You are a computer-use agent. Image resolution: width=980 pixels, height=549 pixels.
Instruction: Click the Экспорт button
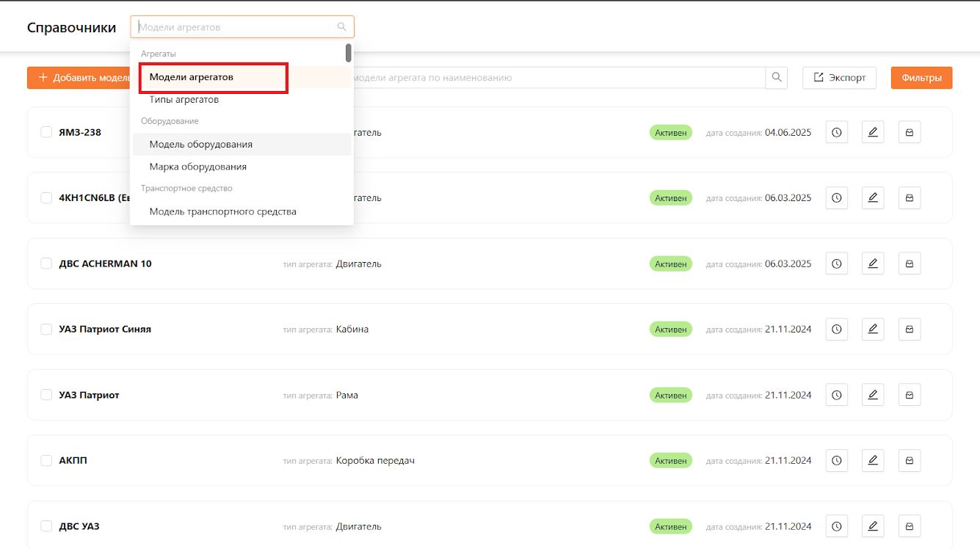click(x=840, y=78)
